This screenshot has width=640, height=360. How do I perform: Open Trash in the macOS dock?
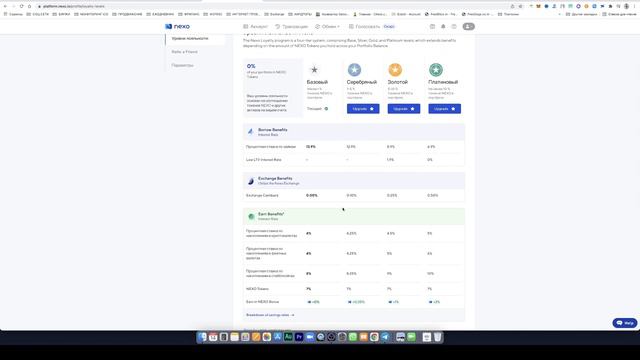[x=437, y=337]
